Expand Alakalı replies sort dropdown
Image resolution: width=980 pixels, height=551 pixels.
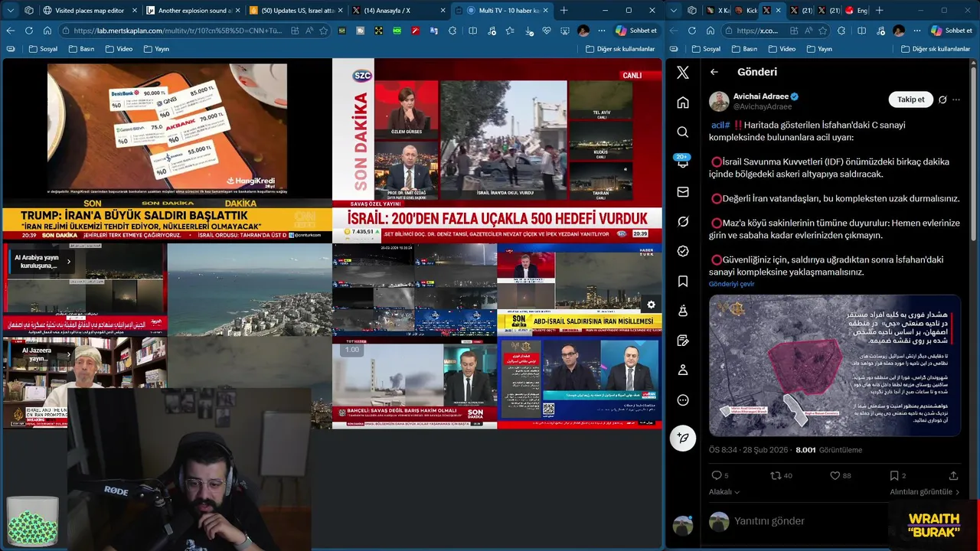tap(725, 492)
